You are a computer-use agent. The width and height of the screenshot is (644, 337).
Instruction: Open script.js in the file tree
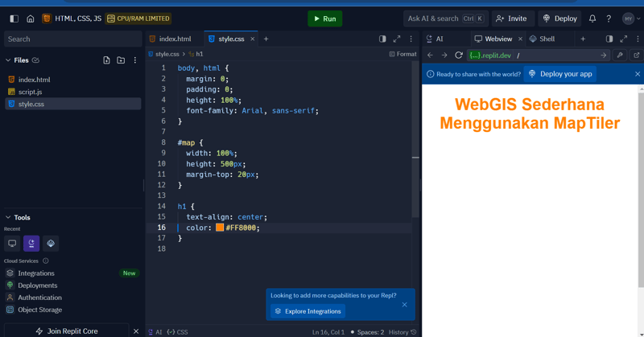[x=72, y=92]
